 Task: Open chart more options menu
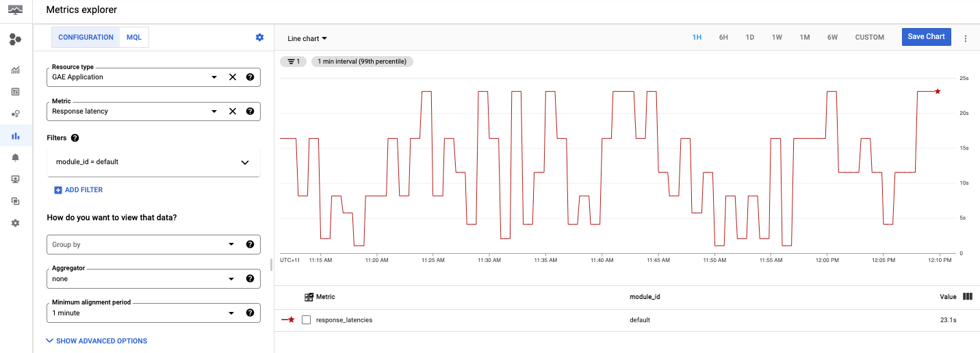966,38
